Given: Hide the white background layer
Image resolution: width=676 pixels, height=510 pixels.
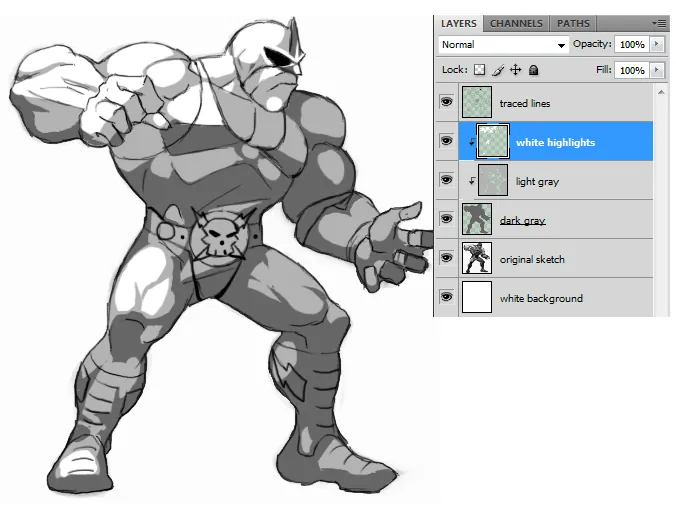Looking at the screenshot, I should [x=446, y=297].
